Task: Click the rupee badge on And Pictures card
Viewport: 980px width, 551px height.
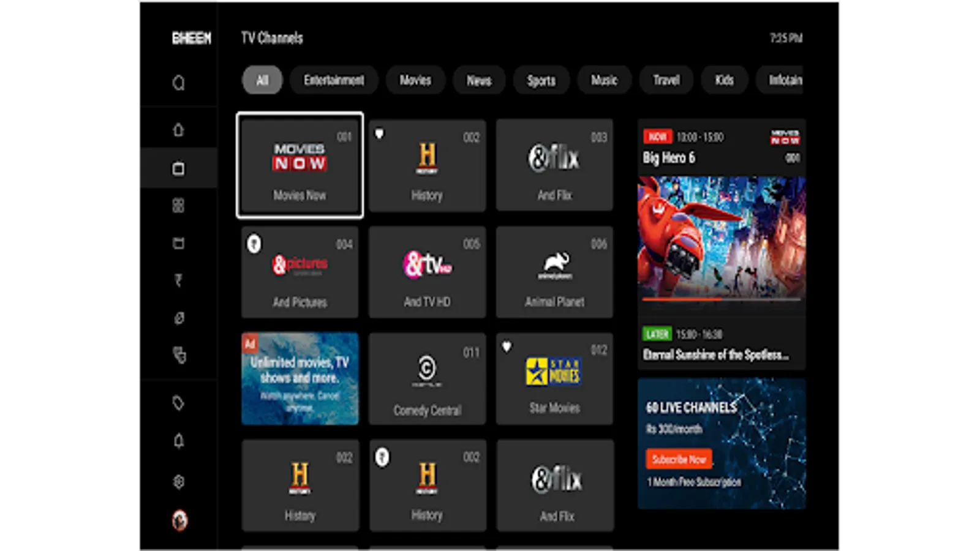Action: tap(254, 244)
